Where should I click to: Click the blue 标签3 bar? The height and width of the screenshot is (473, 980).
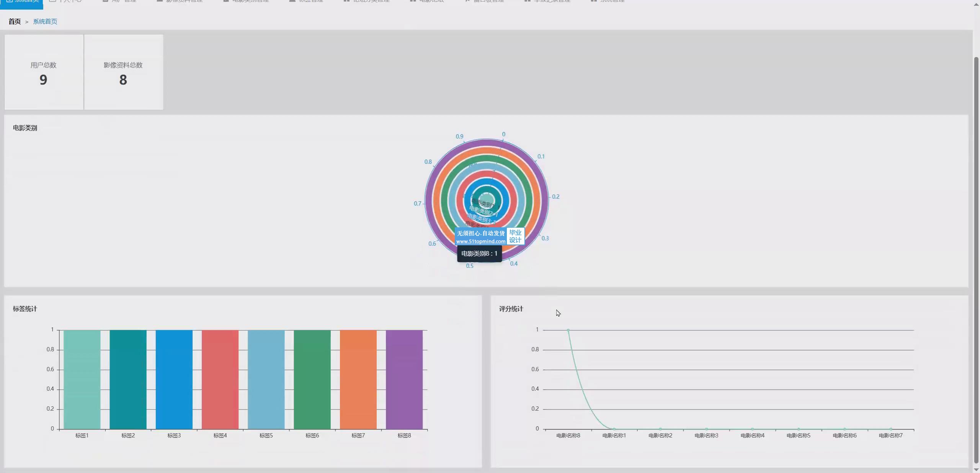coord(174,379)
